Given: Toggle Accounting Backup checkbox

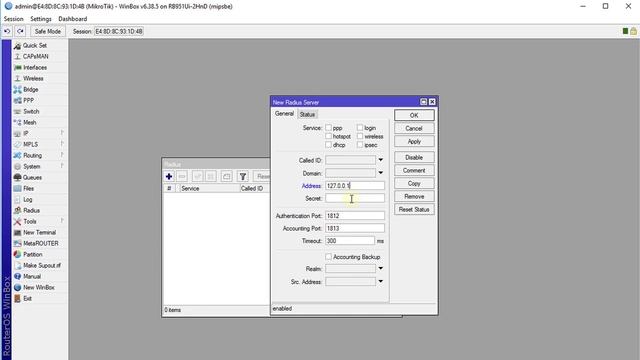Looking at the screenshot, I should (x=329, y=257).
